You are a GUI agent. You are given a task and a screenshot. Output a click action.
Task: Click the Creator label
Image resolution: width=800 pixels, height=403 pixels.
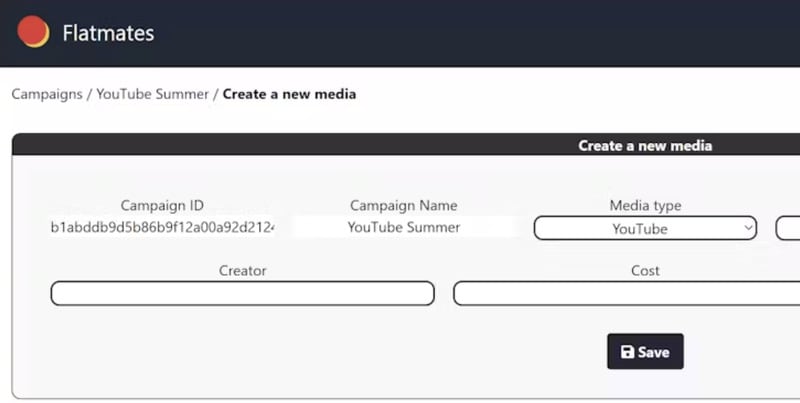click(242, 270)
